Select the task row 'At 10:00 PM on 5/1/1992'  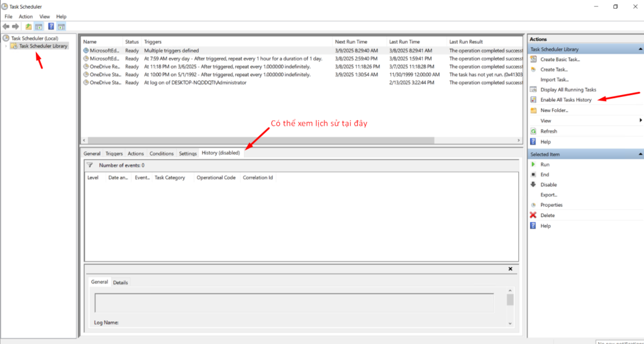[303, 75]
